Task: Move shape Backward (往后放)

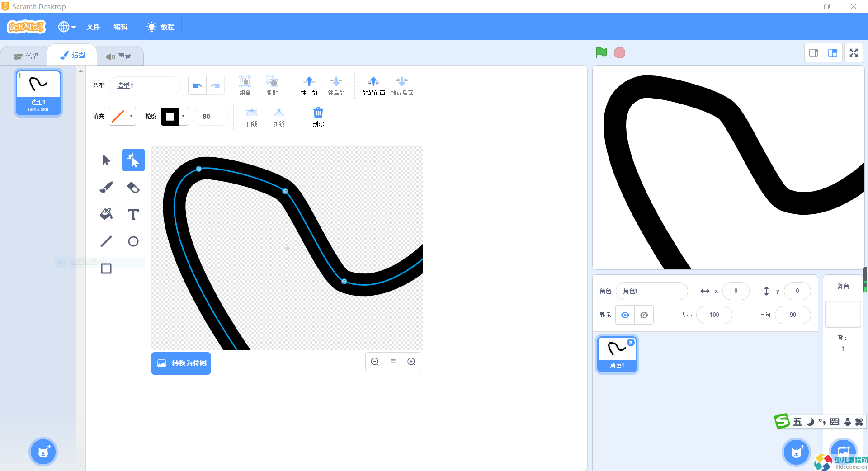Action: click(336, 85)
